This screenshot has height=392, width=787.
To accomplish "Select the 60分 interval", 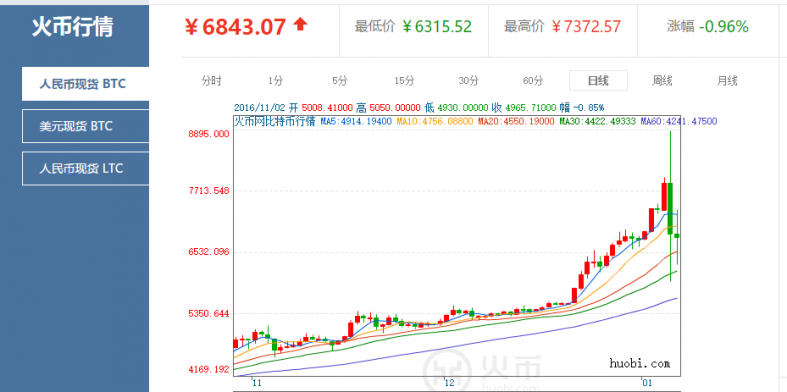I will point(533,80).
